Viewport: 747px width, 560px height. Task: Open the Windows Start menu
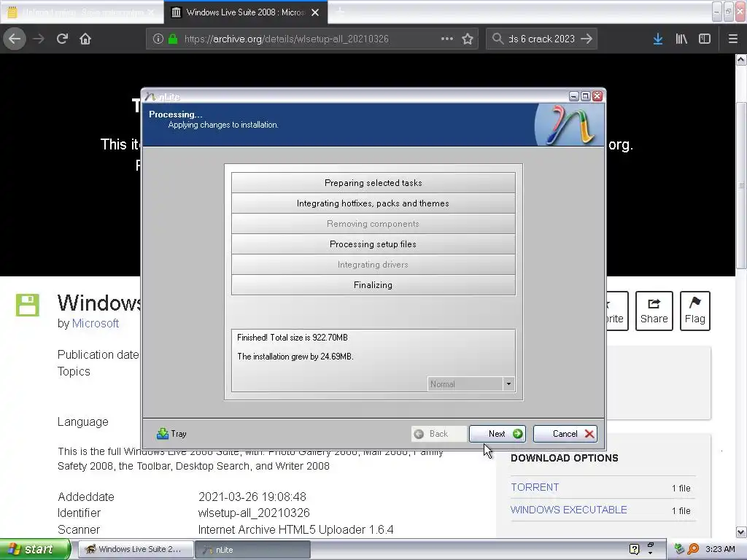pyautogui.click(x=35, y=549)
